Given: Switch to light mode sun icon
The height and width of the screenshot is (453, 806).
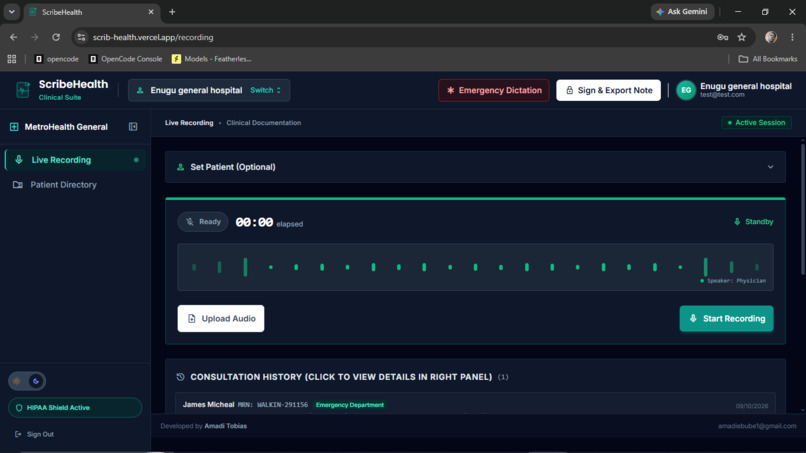Looking at the screenshot, I should 17,381.
